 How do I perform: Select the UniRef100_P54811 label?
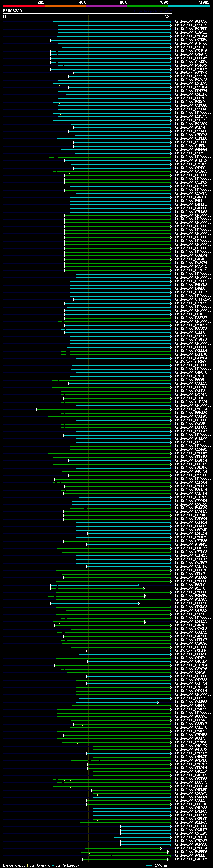pyautogui.click(x=191, y=709)
